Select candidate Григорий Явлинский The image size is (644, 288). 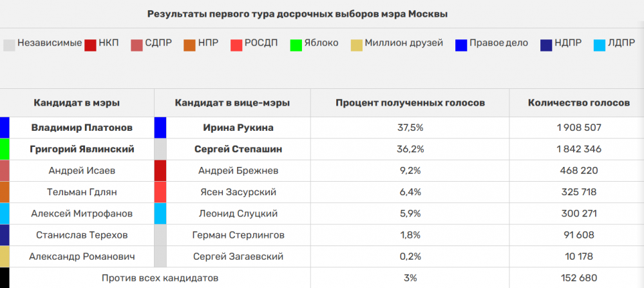(82, 149)
